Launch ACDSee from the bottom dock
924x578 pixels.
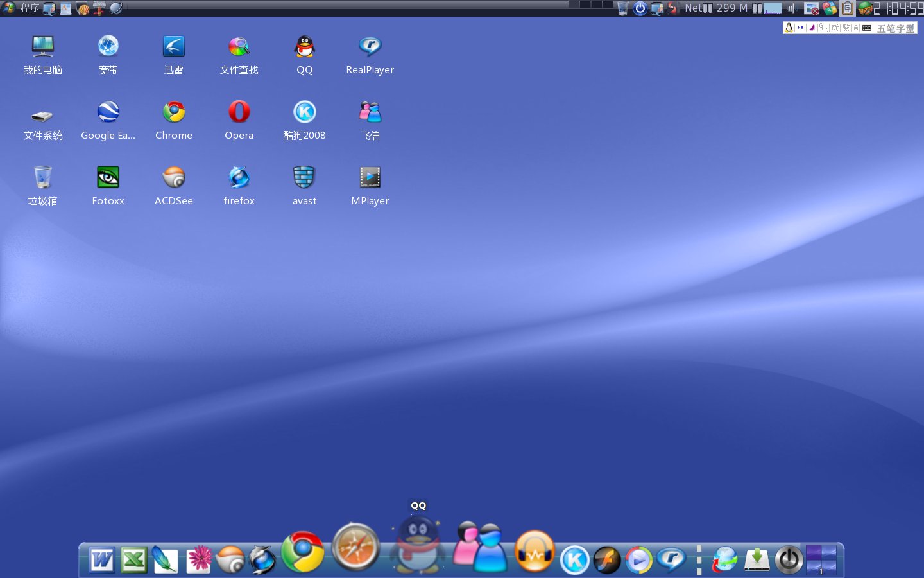[230, 560]
